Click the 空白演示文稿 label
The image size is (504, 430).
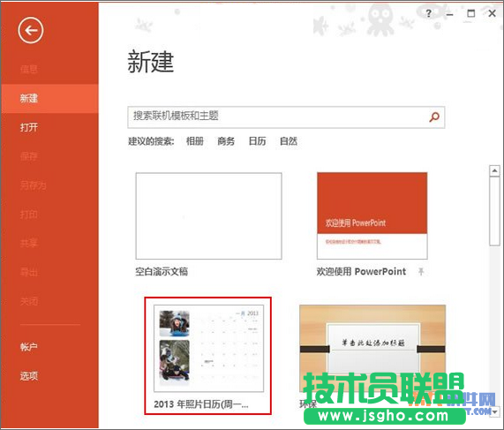coord(162,272)
